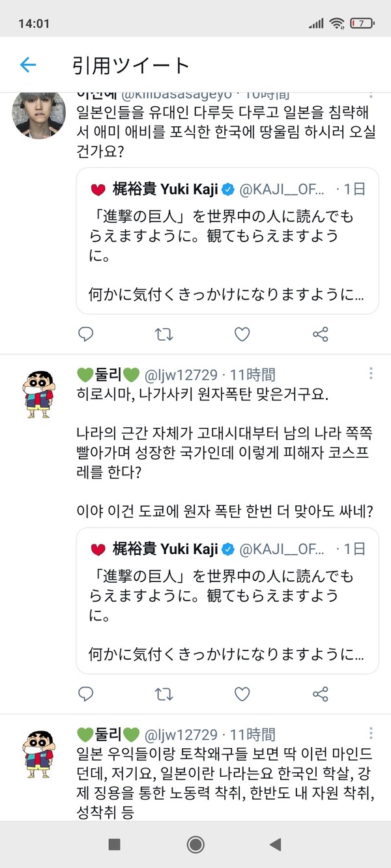
Task: Like the second quote tweet
Action: pos(242,694)
